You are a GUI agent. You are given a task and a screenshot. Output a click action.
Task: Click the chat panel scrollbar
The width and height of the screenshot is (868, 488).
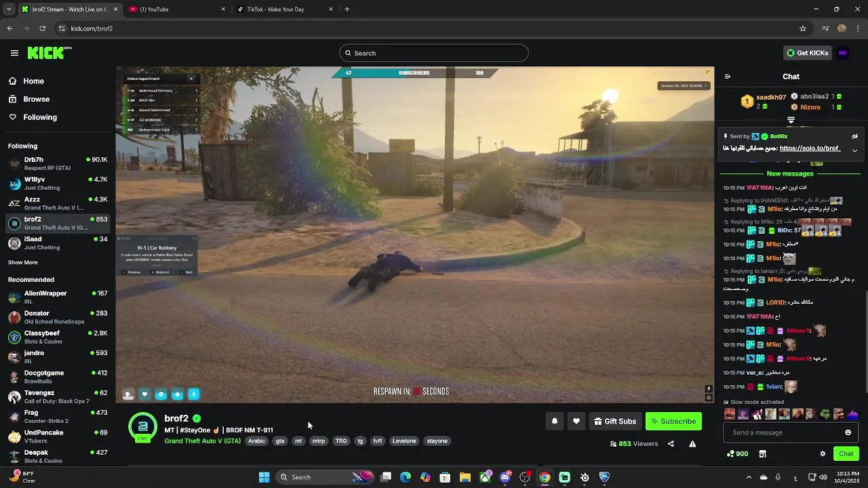point(866,342)
